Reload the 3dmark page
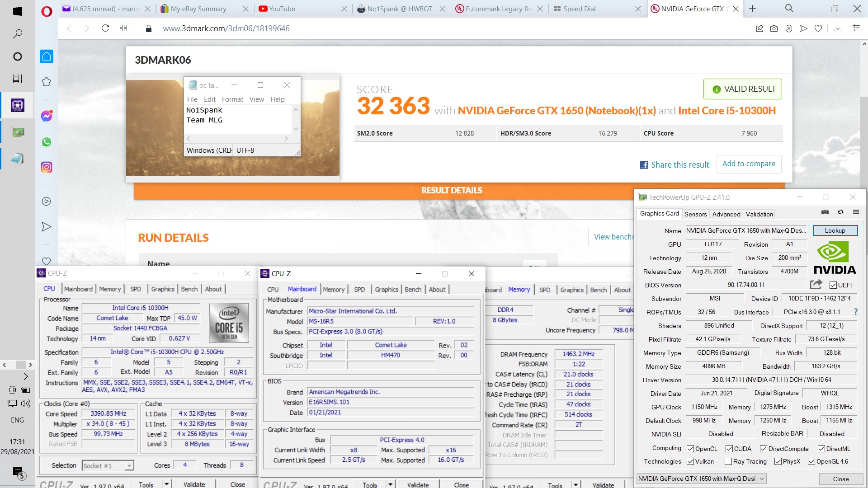The width and height of the screenshot is (868, 488). coord(105,28)
